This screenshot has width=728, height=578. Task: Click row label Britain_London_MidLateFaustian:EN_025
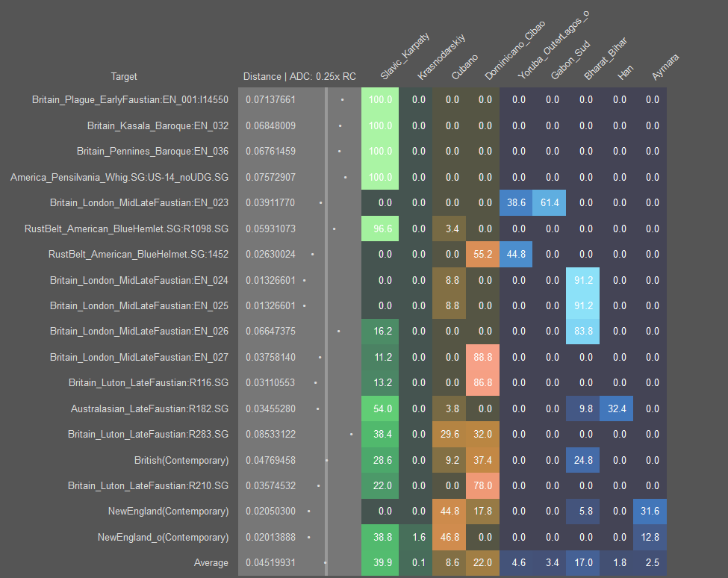point(140,306)
